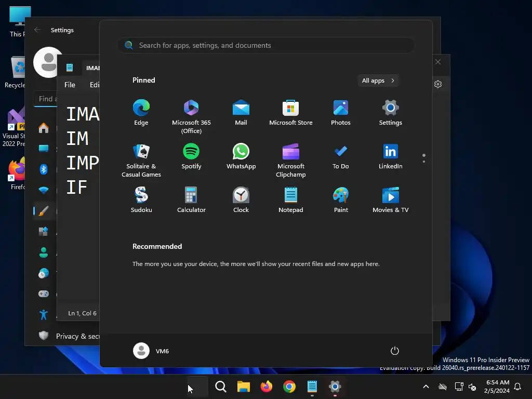Go back in Settings window

37,30
